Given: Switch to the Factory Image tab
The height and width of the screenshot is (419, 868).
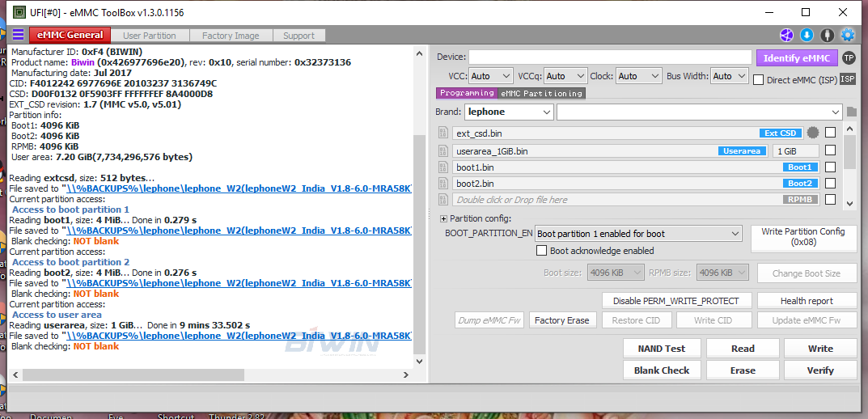Looking at the screenshot, I should click(x=231, y=36).
